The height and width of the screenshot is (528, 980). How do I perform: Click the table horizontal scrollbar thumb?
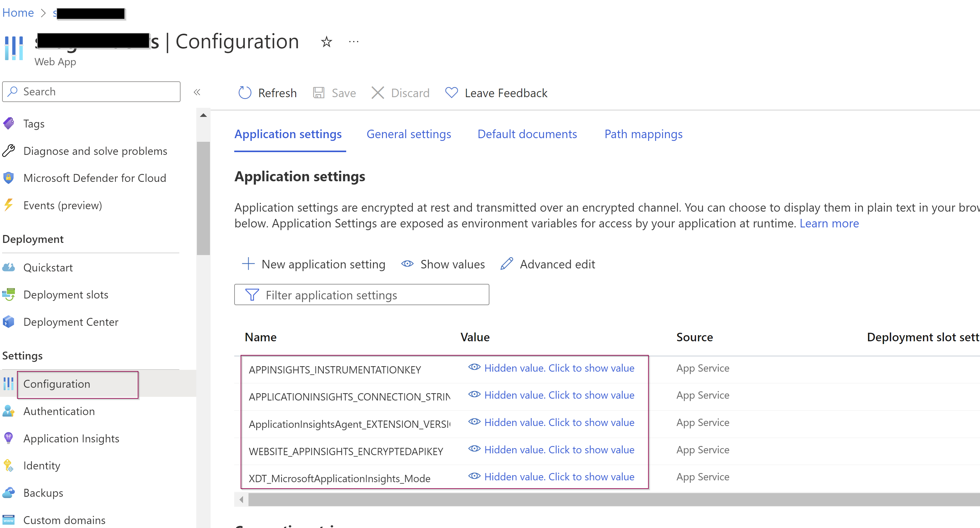tap(614, 499)
